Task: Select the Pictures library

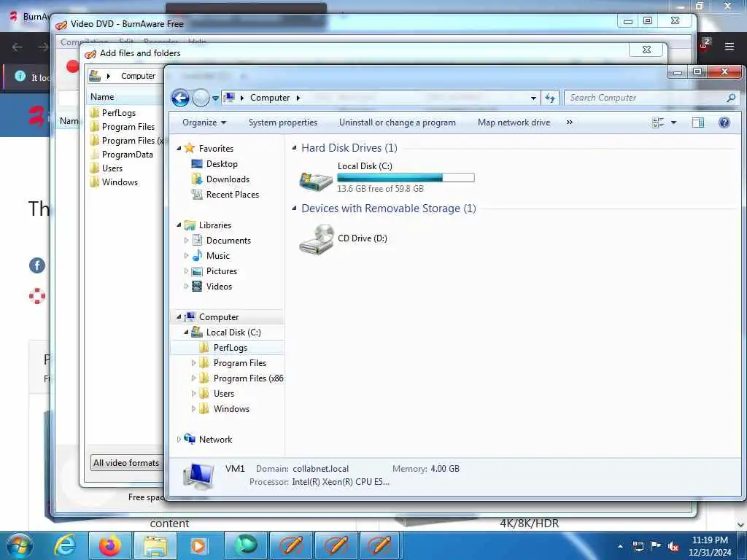Action: pos(222,271)
